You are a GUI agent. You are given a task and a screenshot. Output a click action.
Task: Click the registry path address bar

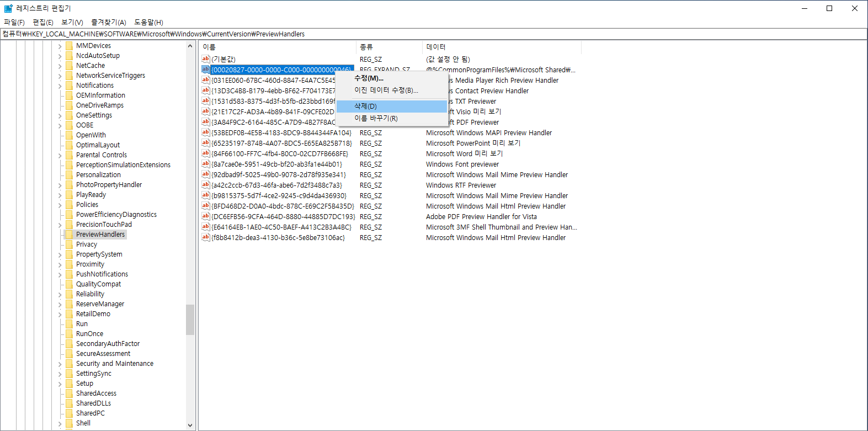[x=434, y=34]
